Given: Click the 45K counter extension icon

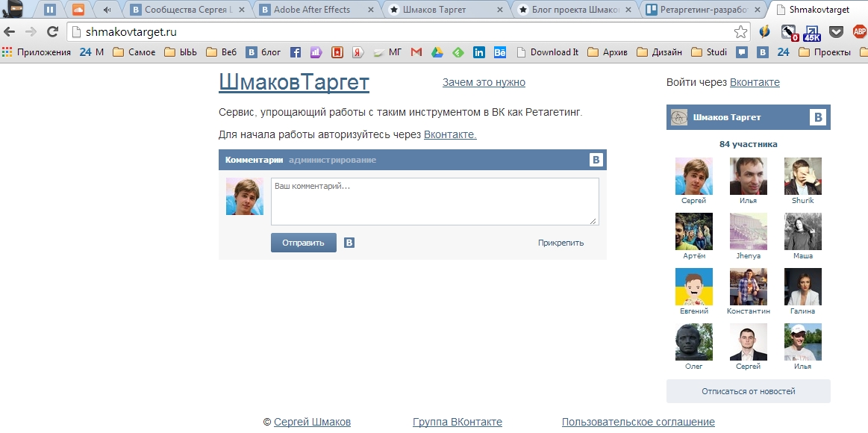Looking at the screenshot, I should pos(812,33).
